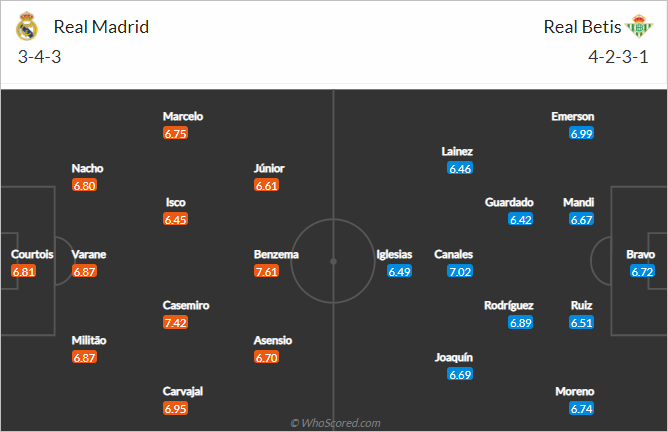Select Isco's 6.45 rating badge

tap(176, 220)
